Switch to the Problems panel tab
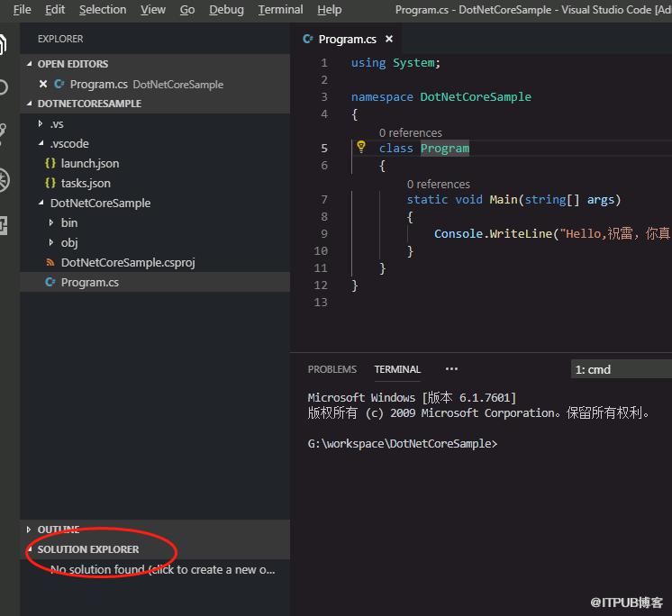672x616 pixels. [332, 369]
